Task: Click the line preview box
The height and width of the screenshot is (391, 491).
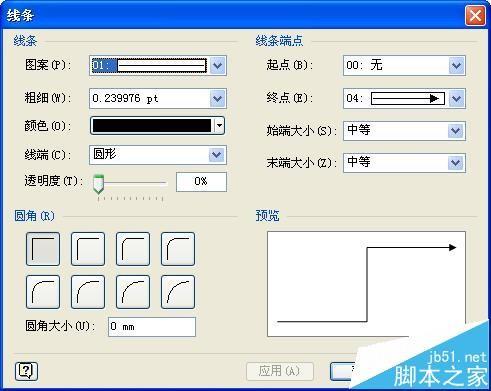Action: click(x=366, y=284)
